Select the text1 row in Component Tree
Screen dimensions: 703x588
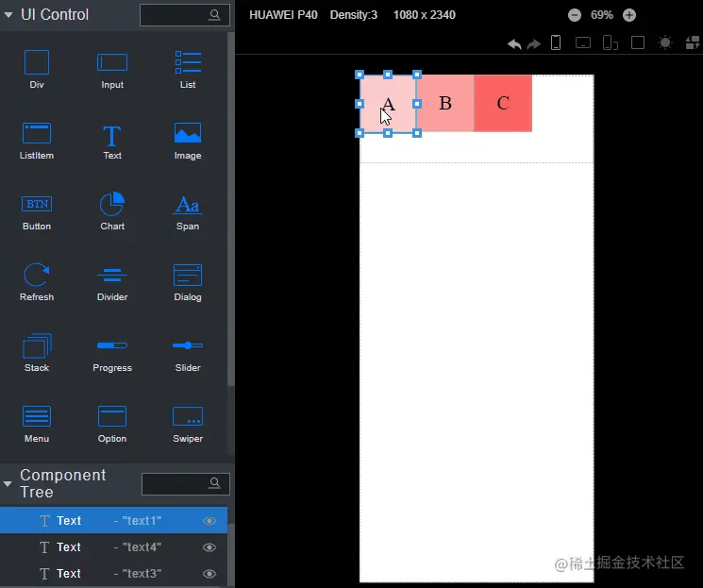[113, 520]
